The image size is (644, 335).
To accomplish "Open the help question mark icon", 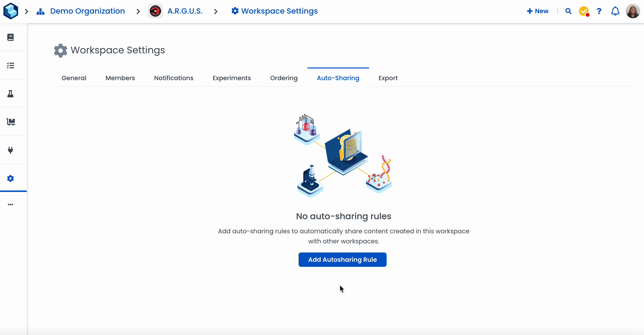I will pos(599,11).
